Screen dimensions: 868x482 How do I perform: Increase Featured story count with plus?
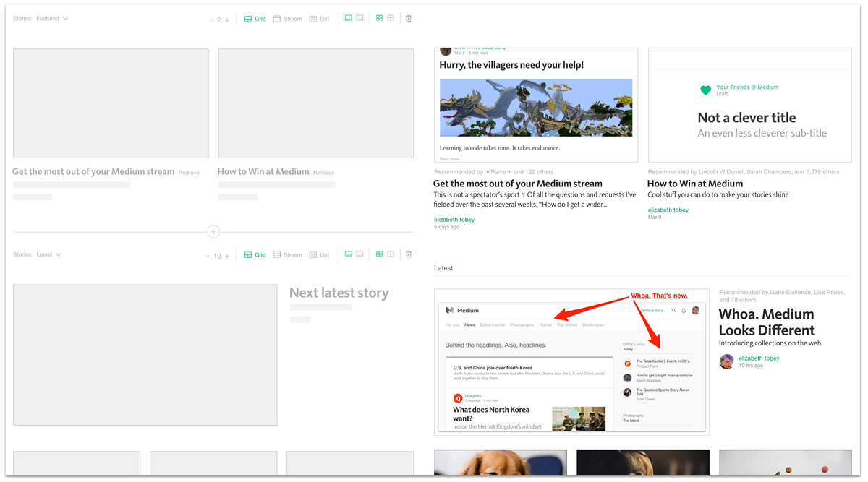tap(226, 20)
